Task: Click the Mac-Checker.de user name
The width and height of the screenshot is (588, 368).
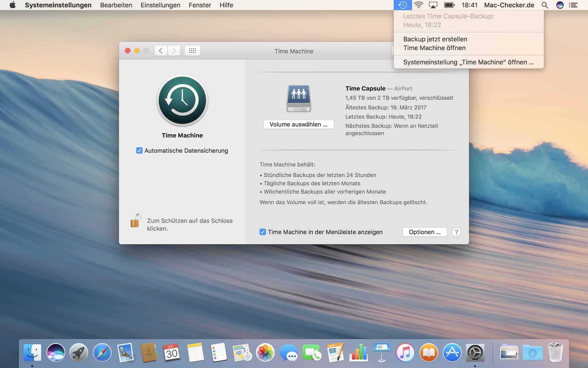Action: coord(509,5)
